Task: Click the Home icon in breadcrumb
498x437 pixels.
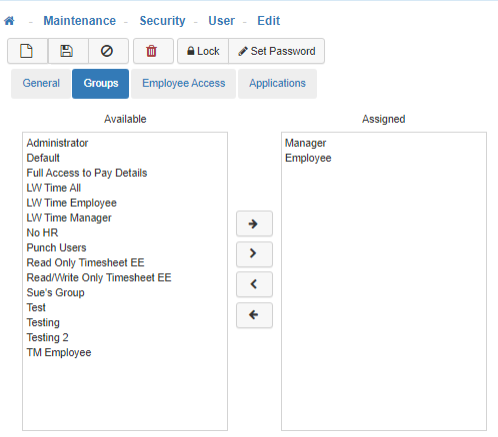Action: tap(9, 21)
